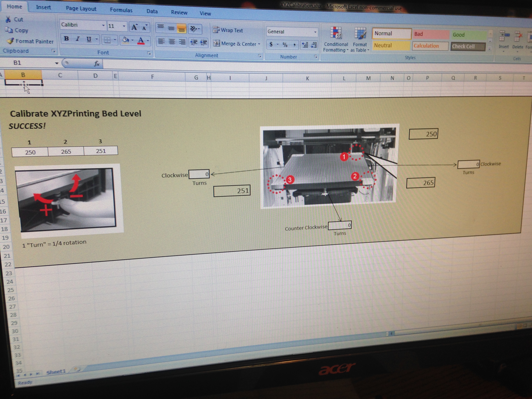Open the Clipboard dialog launcher
Image resolution: width=532 pixels, height=399 pixels.
click(53, 51)
